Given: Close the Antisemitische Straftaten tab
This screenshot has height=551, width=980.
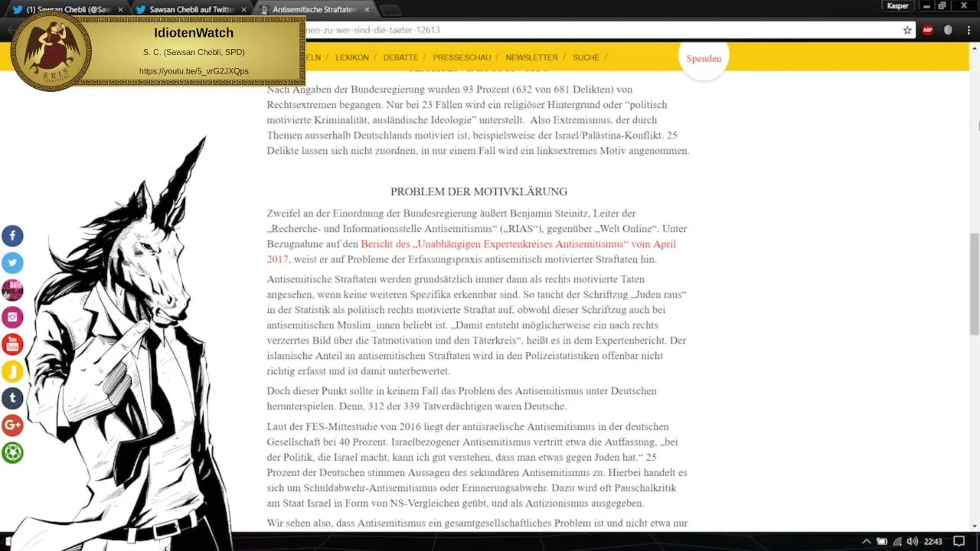Looking at the screenshot, I should tap(367, 9).
